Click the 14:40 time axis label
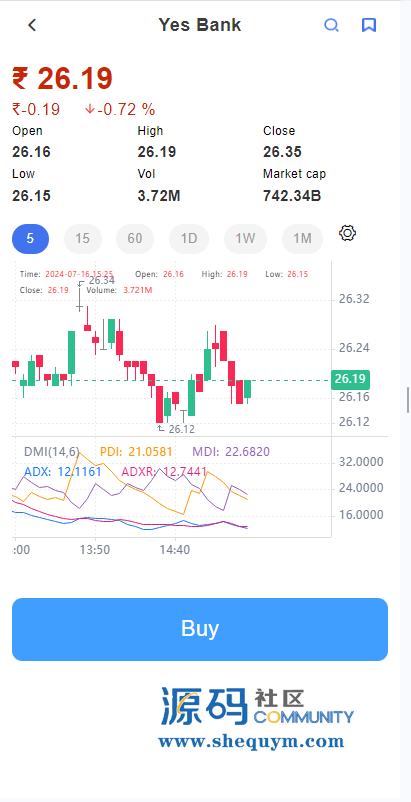This screenshot has width=411, height=802. point(175,550)
